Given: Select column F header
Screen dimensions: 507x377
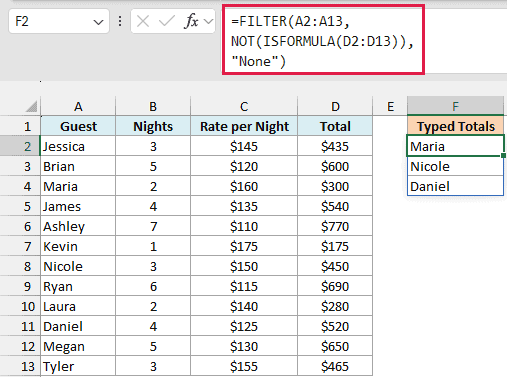Looking at the screenshot, I should click(x=455, y=106).
